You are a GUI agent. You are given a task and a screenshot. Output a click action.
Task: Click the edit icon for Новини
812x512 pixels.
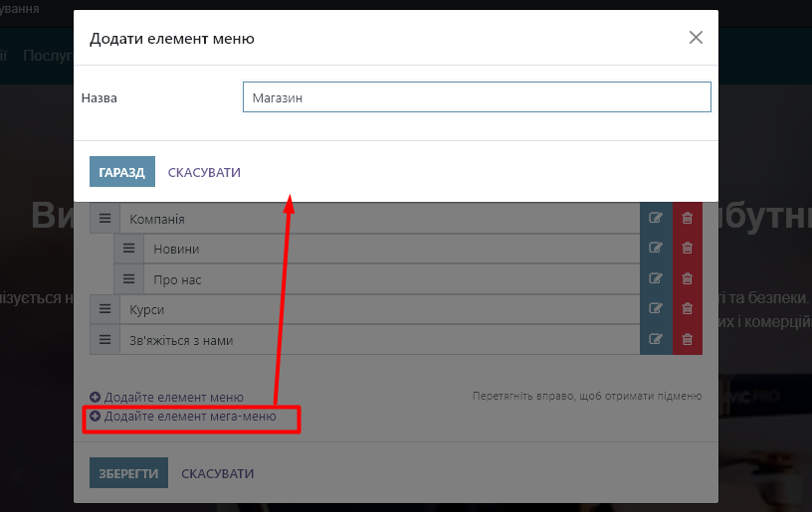click(x=656, y=249)
